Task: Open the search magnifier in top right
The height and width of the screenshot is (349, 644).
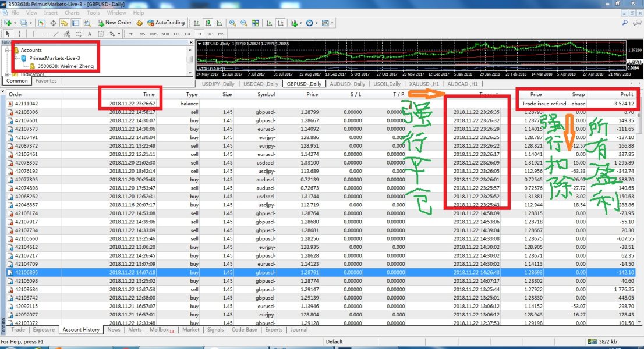Action: click(624, 23)
